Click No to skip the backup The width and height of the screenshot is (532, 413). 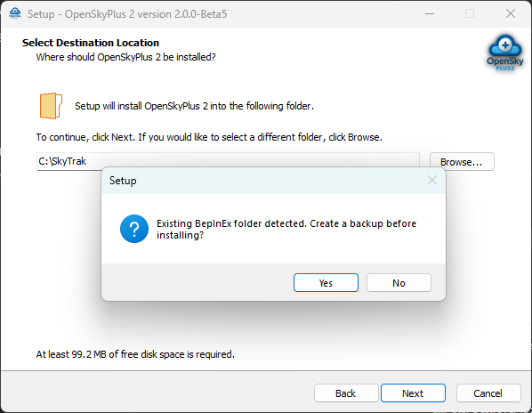pos(399,283)
